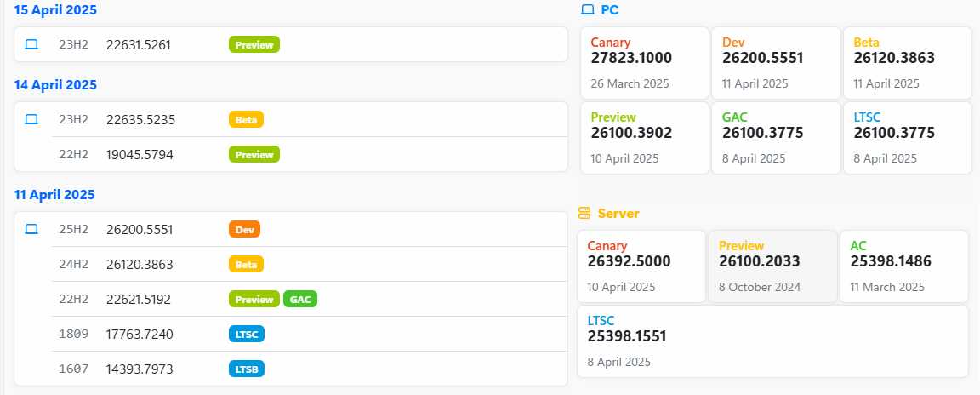
Task: Open the PC Preview 26100.3902 card
Action: tap(645, 138)
